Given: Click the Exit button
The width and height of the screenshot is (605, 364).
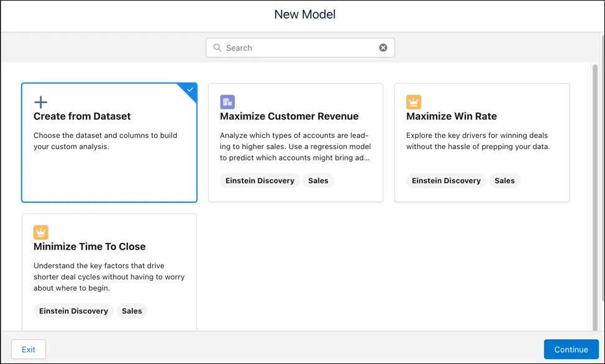Looking at the screenshot, I should [29, 349].
